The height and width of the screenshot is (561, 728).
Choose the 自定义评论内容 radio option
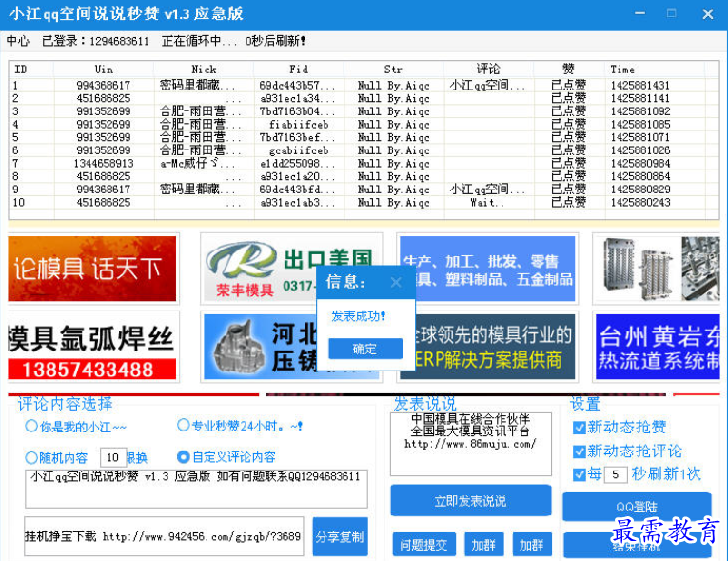pyautogui.click(x=226, y=457)
